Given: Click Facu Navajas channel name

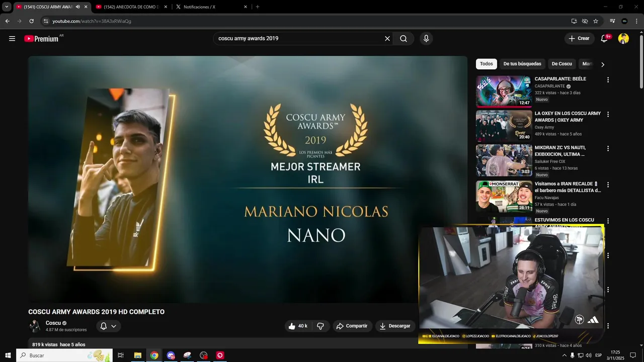Looking at the screenshot, I should tap(547, 198).
